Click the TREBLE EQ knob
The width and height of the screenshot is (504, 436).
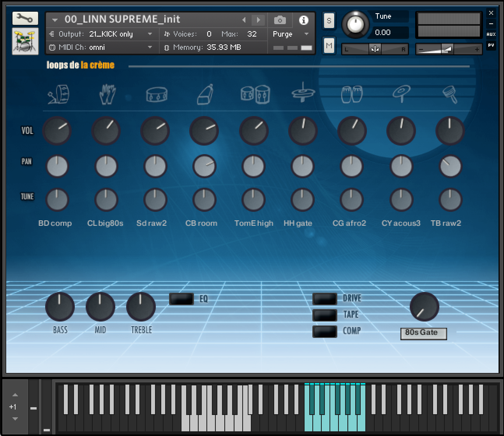[141, 307]
